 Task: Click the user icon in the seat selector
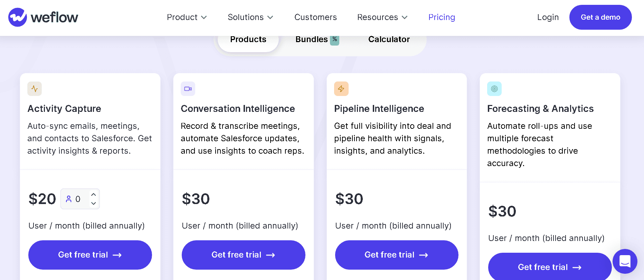69,199
